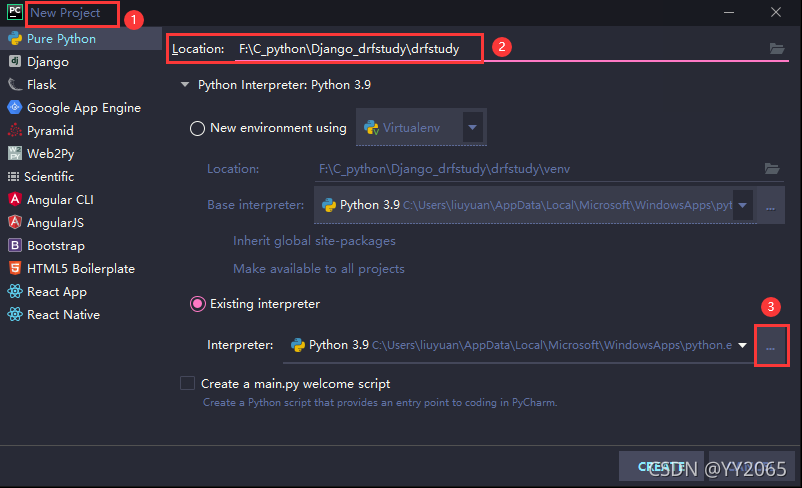Open folder browser for project Location
The width and height of the screenshot is (802, 488).
777,49
